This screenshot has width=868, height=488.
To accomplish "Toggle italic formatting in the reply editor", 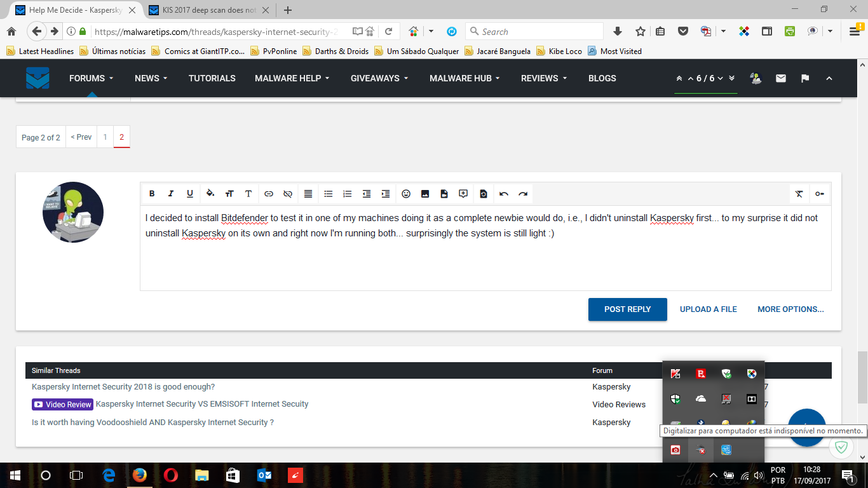I will coord(171,194).
